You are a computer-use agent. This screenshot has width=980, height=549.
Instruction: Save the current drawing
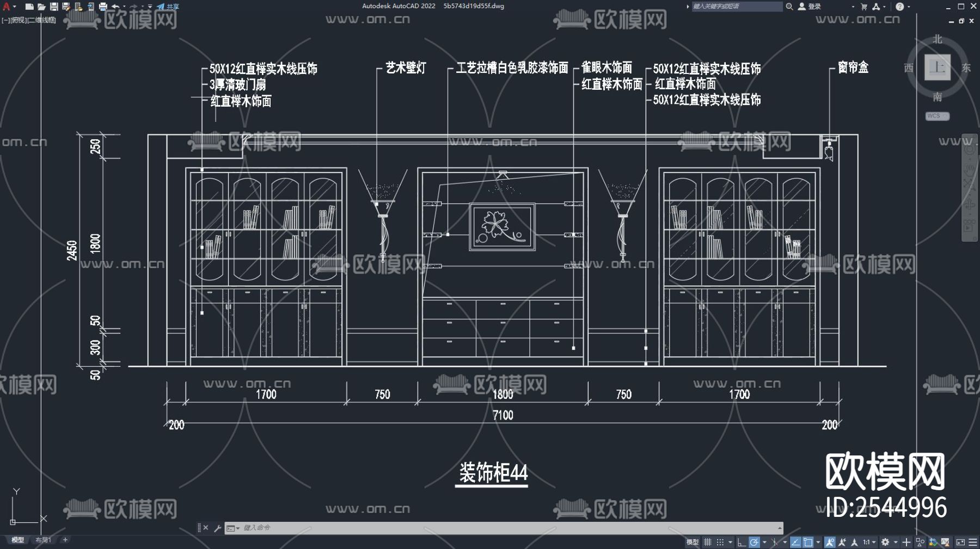coord(54,7)
